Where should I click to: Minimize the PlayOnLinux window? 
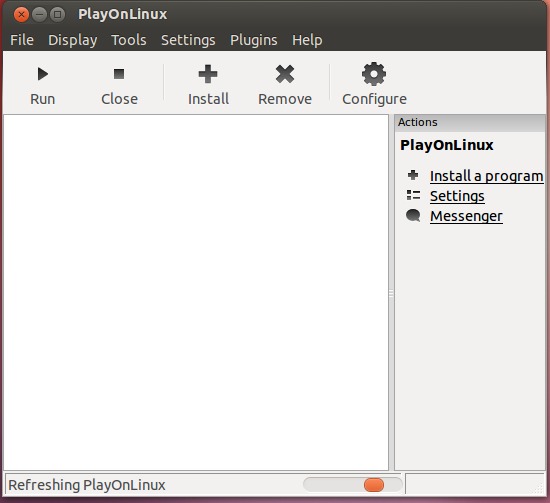pyautogui.click(x=39, y=15)
